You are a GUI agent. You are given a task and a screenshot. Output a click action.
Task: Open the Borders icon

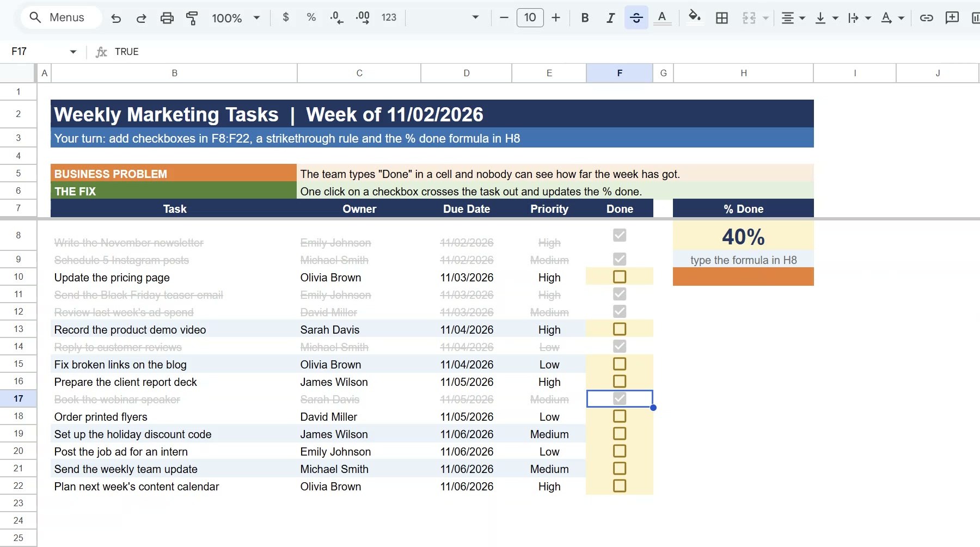pos(721,18)
